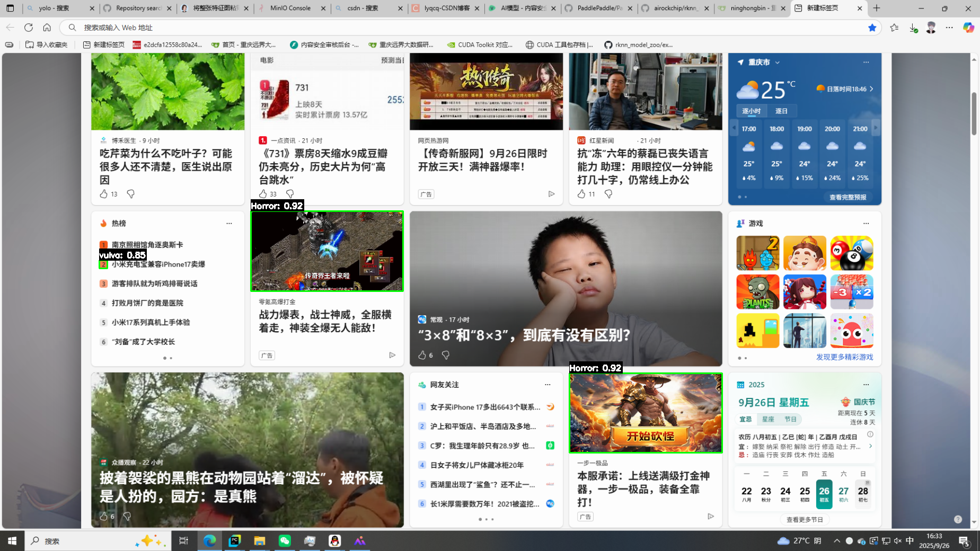The width and height of the screenshot is (980, 551).
Task: Click 发现更多精彩游戏 link
Action: tap(844, 357)
